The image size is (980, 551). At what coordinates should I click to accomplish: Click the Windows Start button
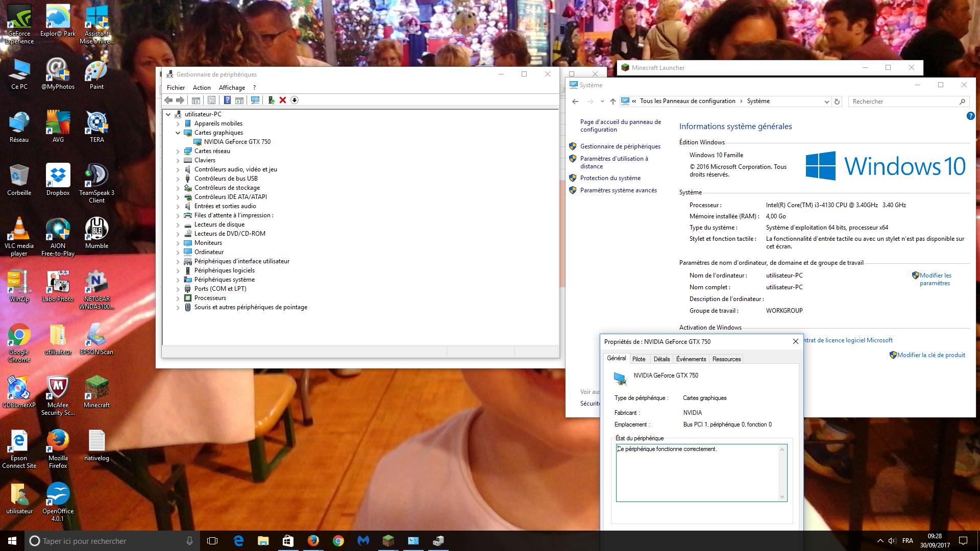(12, 541)
